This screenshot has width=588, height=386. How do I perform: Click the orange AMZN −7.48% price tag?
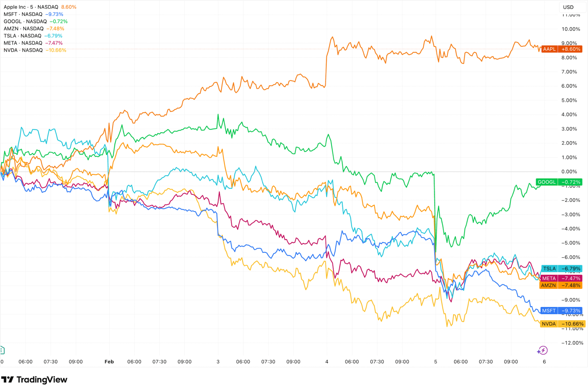[x=561, y=285]
